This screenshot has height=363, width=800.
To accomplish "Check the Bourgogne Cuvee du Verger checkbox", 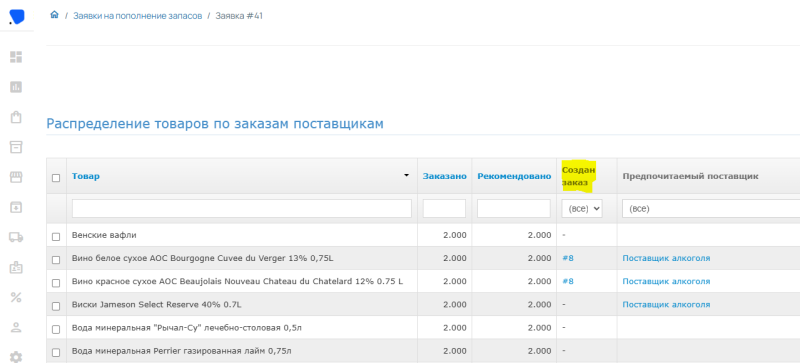I will [56, 260].
